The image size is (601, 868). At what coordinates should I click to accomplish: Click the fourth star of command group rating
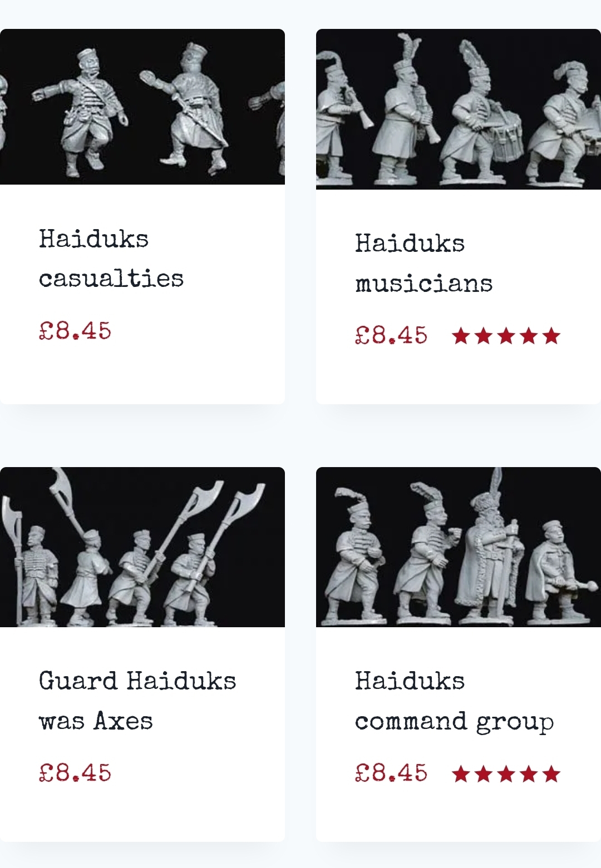pyautogui.click(x=529, y=773)
